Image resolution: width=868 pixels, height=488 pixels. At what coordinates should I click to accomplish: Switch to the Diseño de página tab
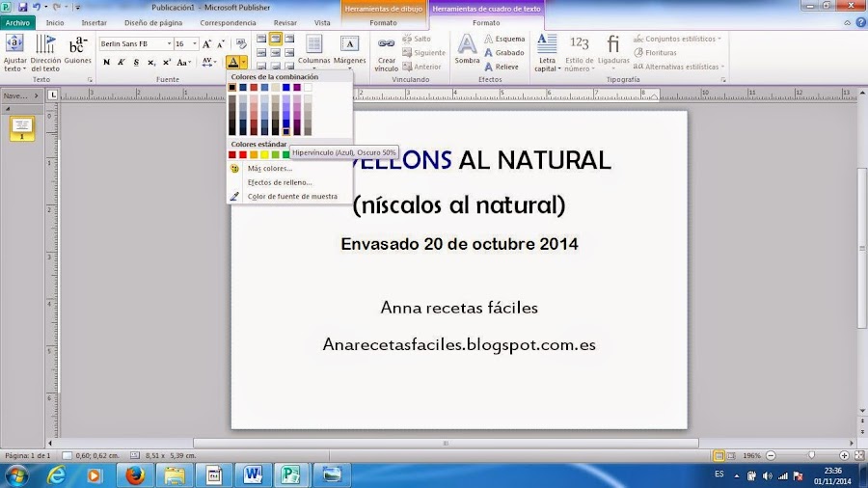[153, 23]
